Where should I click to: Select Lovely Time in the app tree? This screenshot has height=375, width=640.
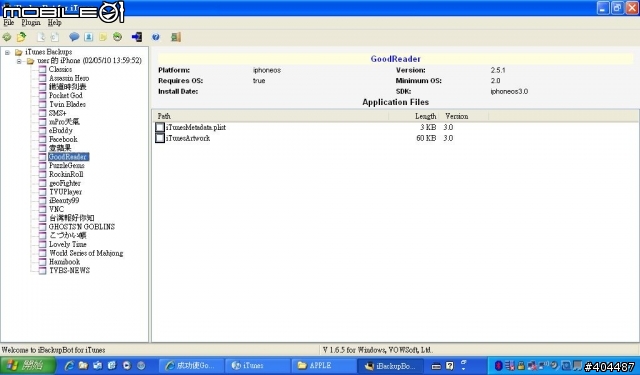68,244
